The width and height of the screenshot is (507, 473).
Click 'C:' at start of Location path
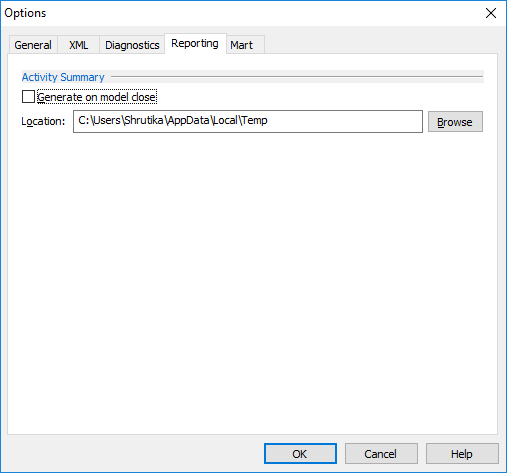(83, 120)
